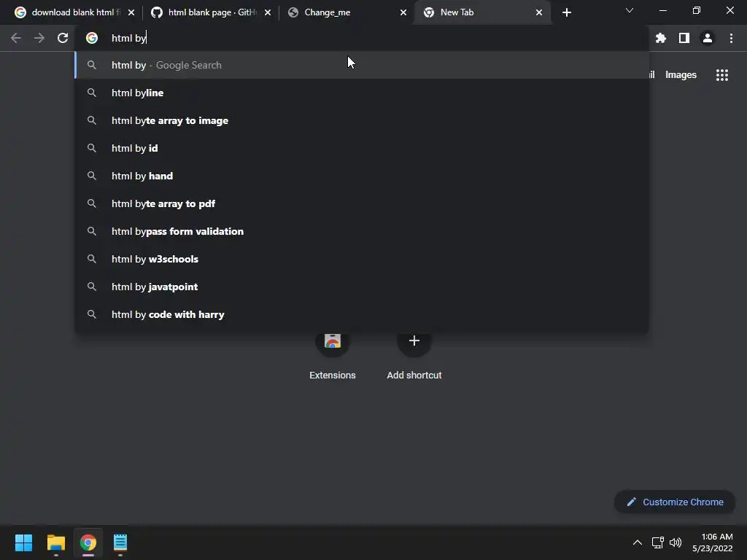Pick 'html byte array to image' suggestion
This screenshot has height=560, width=747.
[x=361, y=120]
